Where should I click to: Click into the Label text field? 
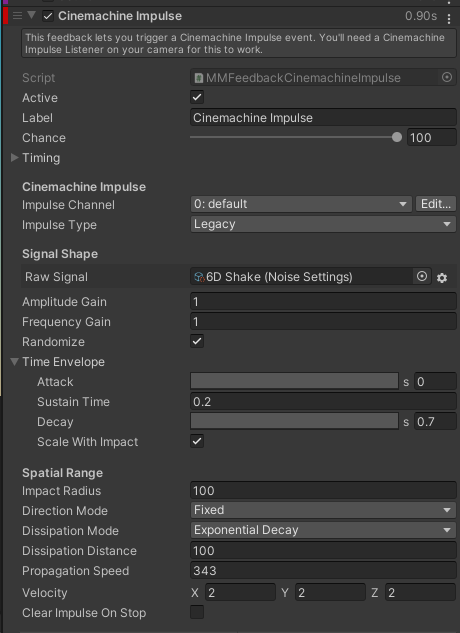click(x=323, y=117)
